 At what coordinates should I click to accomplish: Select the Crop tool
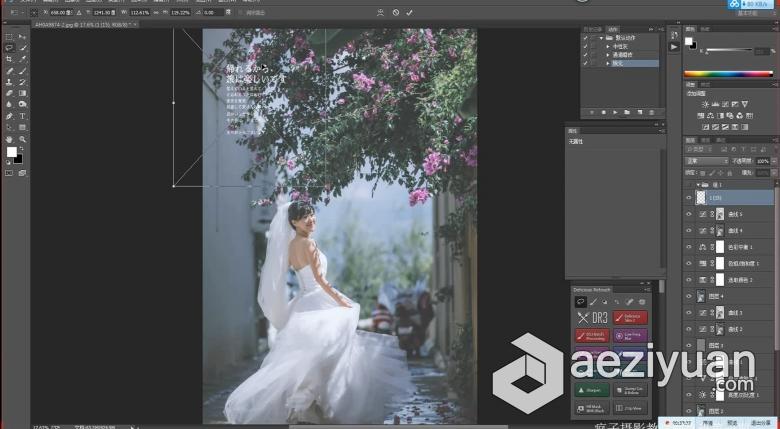click(x=10, y=59)
